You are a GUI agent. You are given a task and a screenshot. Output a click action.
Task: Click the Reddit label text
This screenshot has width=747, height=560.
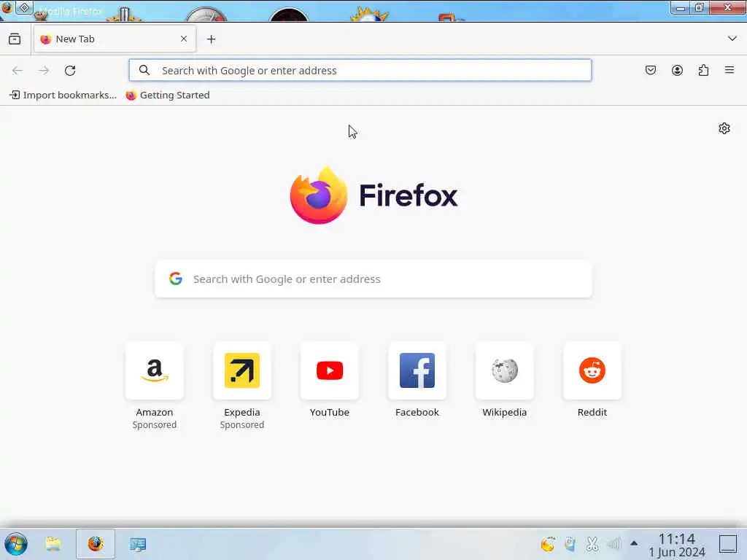592,413
